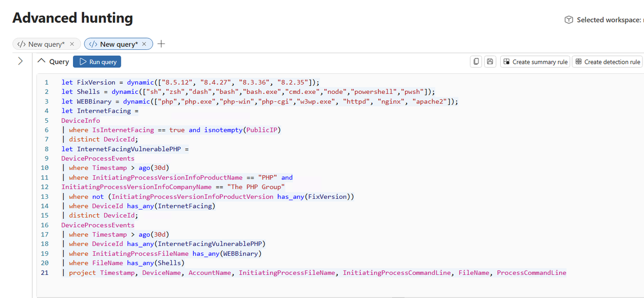The width and height of the screenshot is (644, 298).
Task: Save the query using the floppy disk icon
Action: pos(490,62)
